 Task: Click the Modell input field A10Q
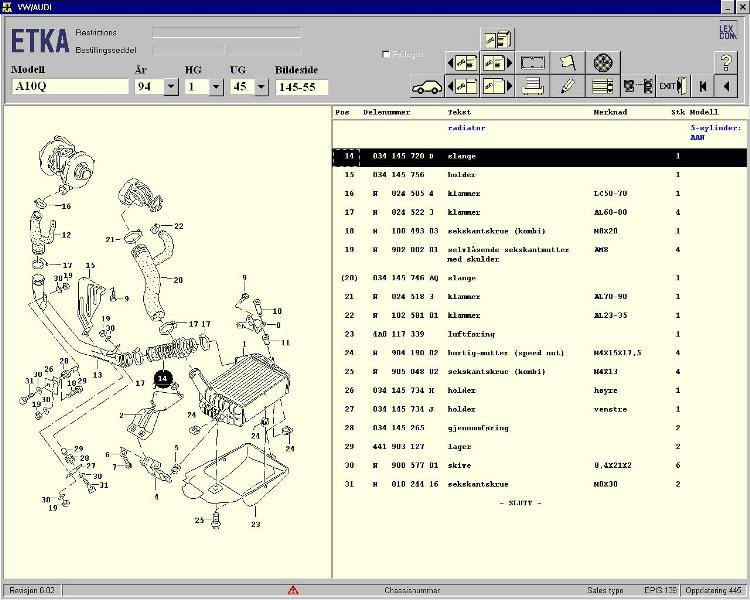pos(69,87)
